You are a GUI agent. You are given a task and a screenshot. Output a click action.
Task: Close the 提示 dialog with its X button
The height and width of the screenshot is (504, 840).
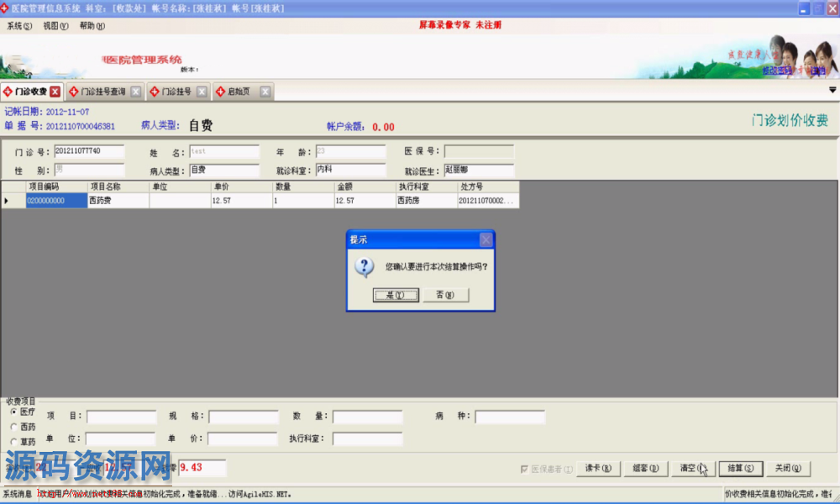(486, 239)
